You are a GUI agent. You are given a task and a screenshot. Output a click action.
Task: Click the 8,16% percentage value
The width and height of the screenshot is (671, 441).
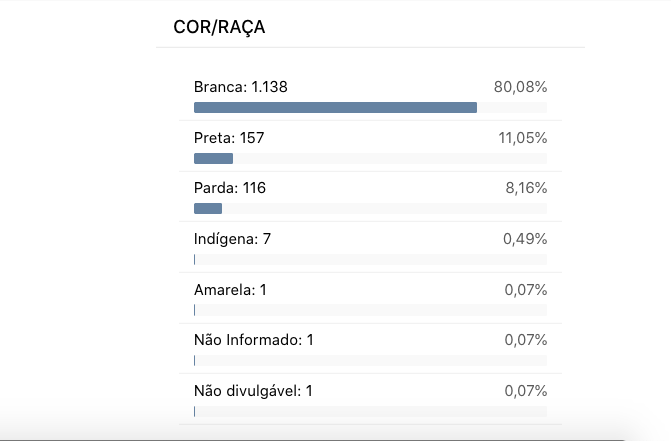click(x=526, y=188)
